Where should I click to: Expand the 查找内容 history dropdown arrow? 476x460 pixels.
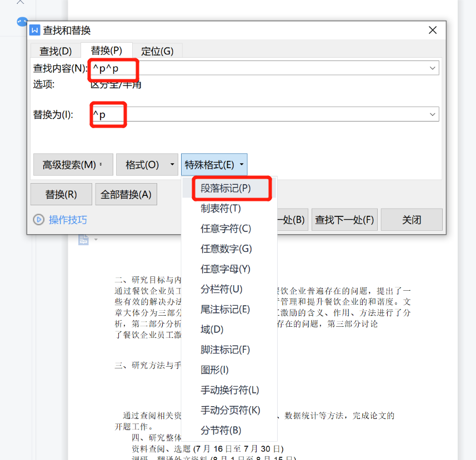pyautogui.click(x=432, y=68)
